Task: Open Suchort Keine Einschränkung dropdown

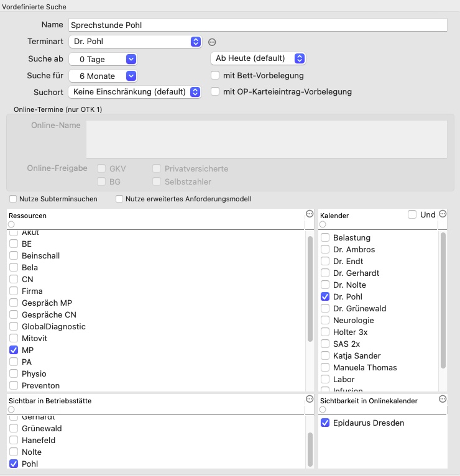Action: [x=135, y=92]
